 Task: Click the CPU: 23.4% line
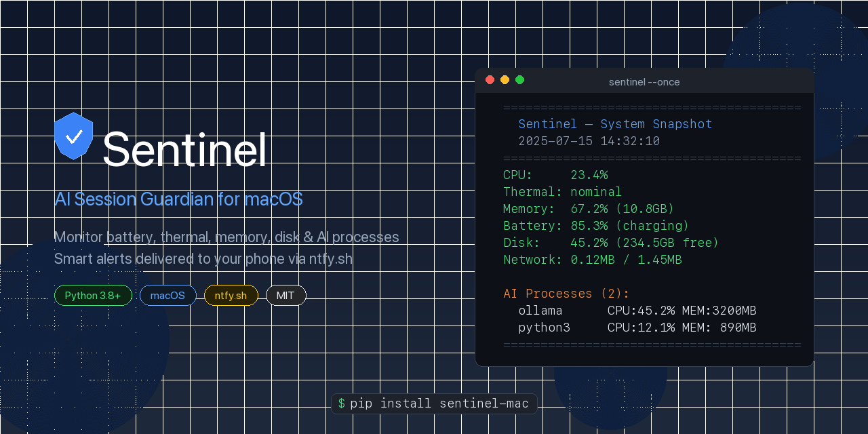point(555,175)
